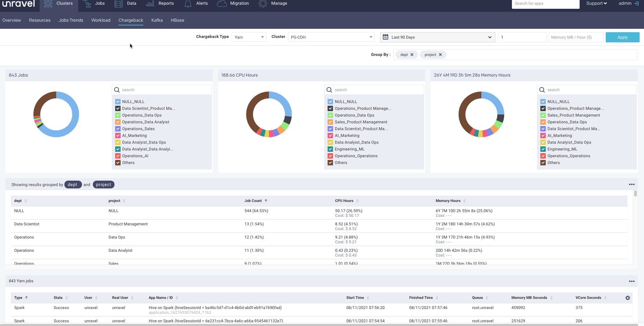The height and width of the screenshot is (326, 644).
Task: Open more options for grouped results table
Action: click(632, 184)
